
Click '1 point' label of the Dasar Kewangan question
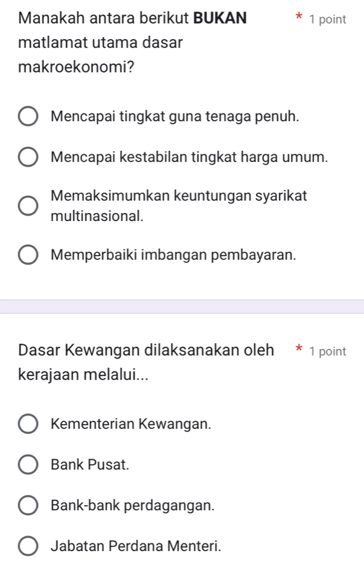pos(327,351)
